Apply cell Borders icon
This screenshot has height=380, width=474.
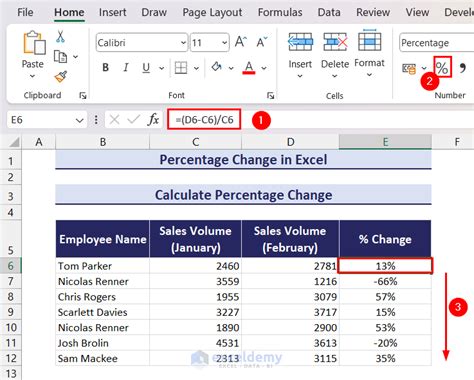(181, 68)
